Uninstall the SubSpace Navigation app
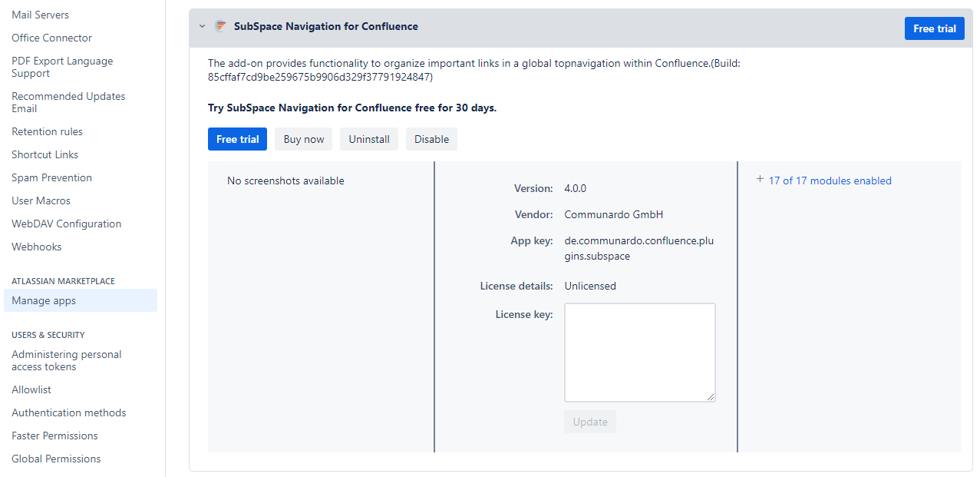980x477 pixels. 369,139
